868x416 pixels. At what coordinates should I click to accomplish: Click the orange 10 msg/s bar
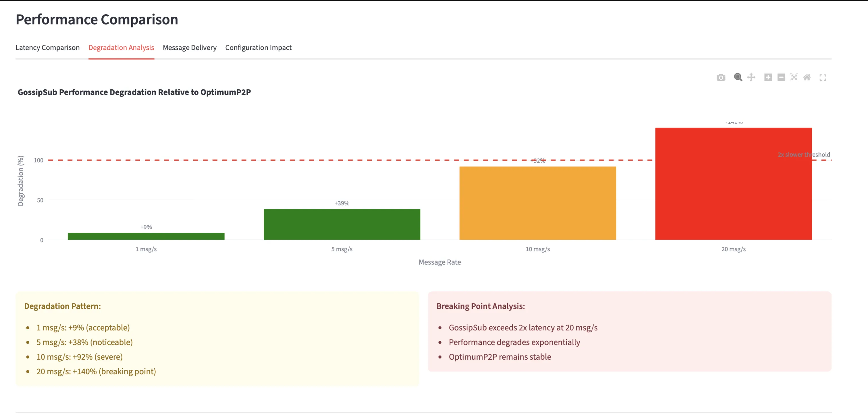(537, 203)
